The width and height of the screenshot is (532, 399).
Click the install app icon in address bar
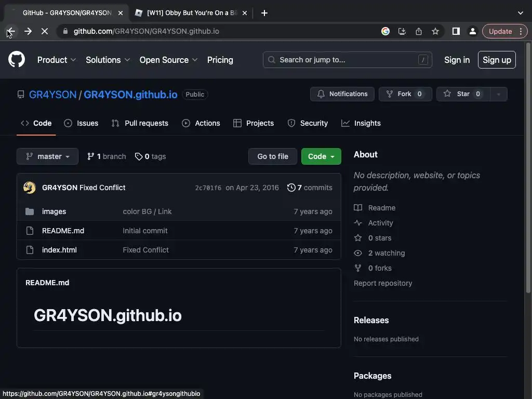(x=402, y=31)
